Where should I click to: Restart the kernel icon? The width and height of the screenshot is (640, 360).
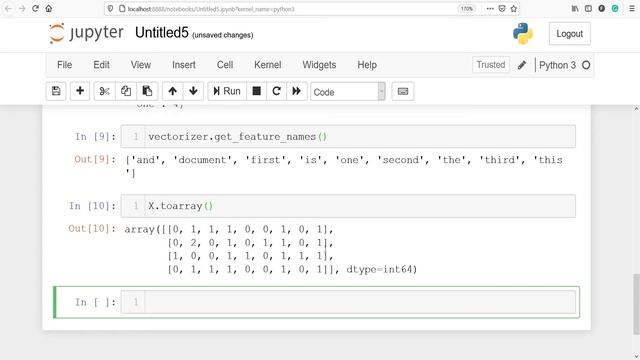(276, 91)
